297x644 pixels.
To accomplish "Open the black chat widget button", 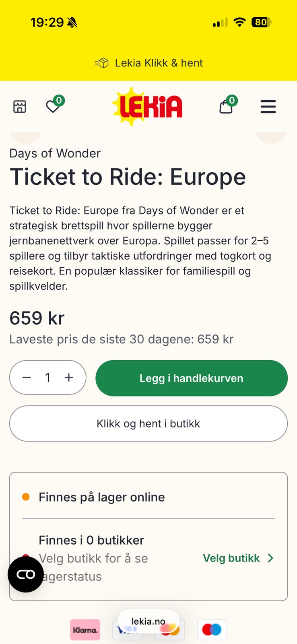I will [x=26, y=574].
